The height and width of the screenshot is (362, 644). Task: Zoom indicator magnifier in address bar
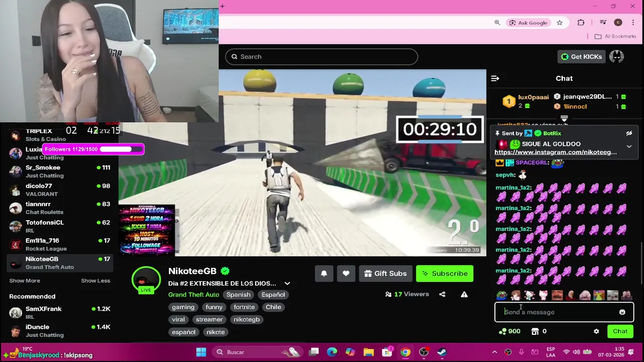click(497, 23)
